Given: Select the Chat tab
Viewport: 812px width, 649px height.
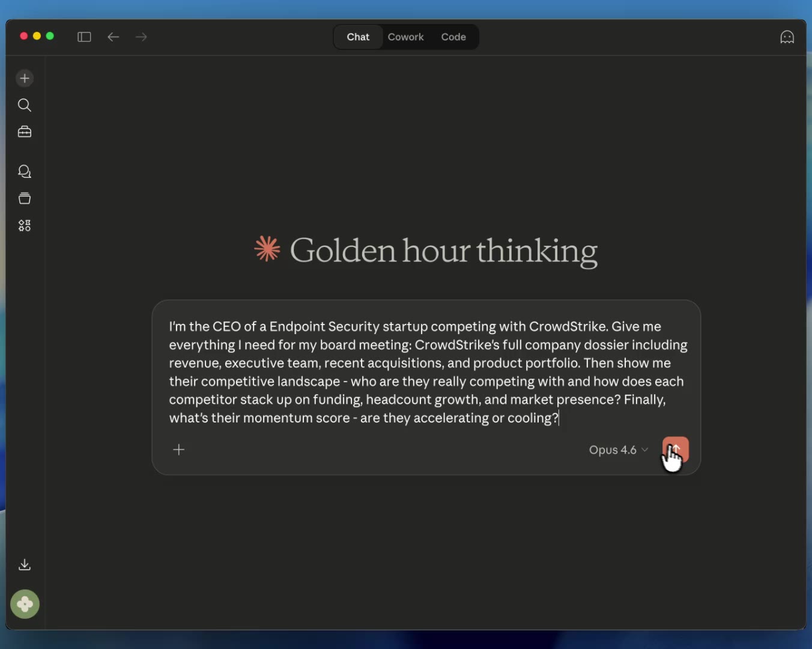Looking at the screenshot, I should [358, 37].
